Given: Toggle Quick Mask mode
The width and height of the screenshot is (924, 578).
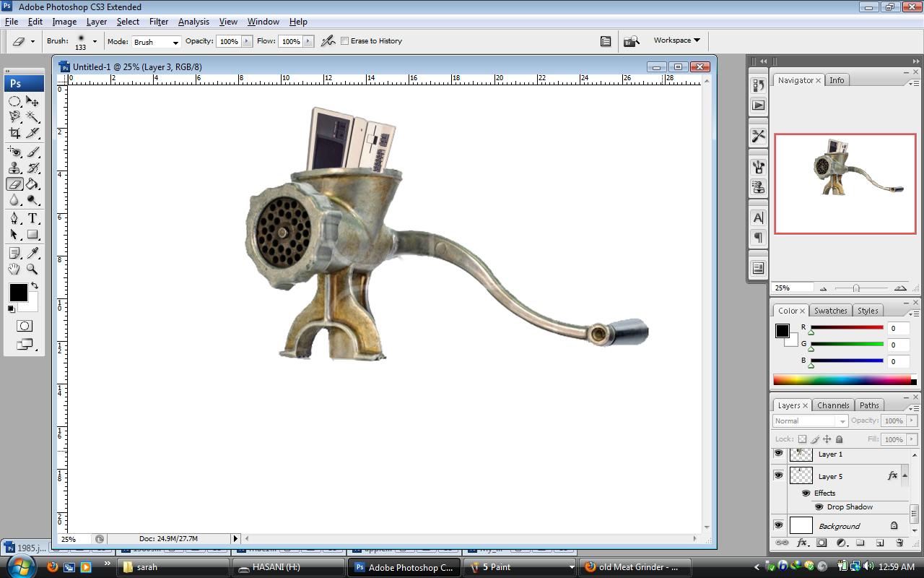Looking at the screenshot, I should pyautogui.click(x=24, y=326).
